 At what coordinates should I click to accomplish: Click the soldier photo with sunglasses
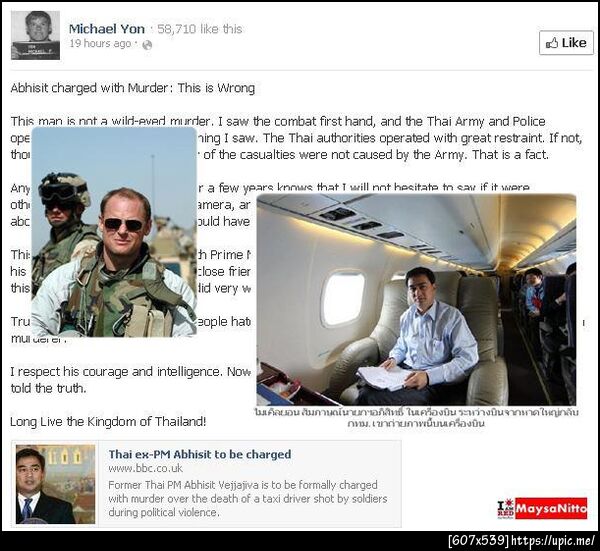click(114, 232)
